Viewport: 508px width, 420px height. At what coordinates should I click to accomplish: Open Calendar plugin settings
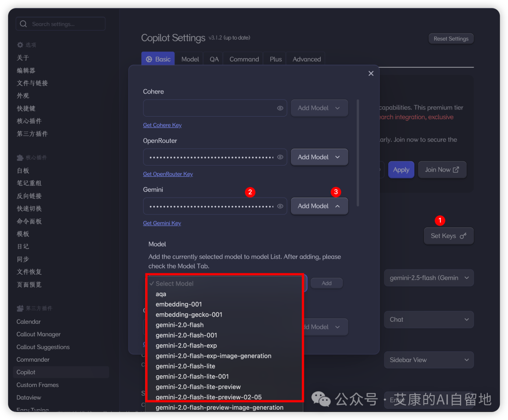point(29,322)
